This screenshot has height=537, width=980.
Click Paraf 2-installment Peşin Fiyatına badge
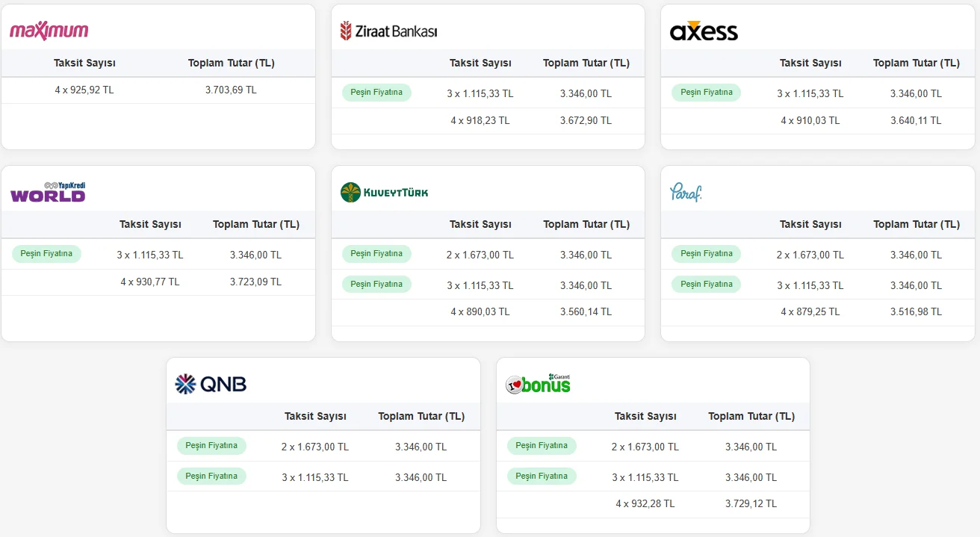(706, 254)
